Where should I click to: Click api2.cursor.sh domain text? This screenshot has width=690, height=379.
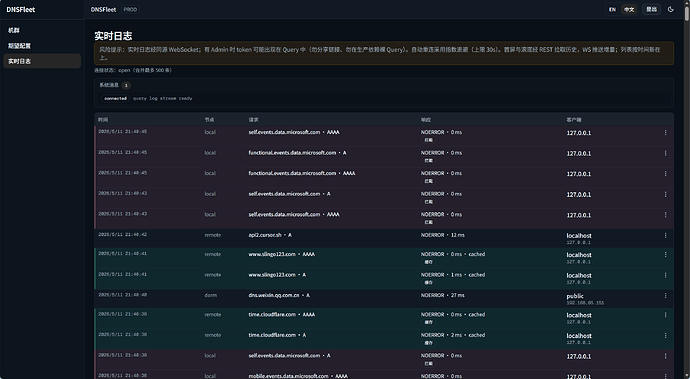pos(265,235)
